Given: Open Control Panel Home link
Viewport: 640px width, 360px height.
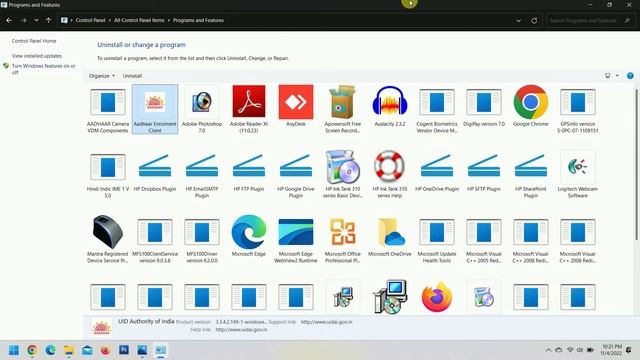Looking at the screenshot, I should pos(34,41).
